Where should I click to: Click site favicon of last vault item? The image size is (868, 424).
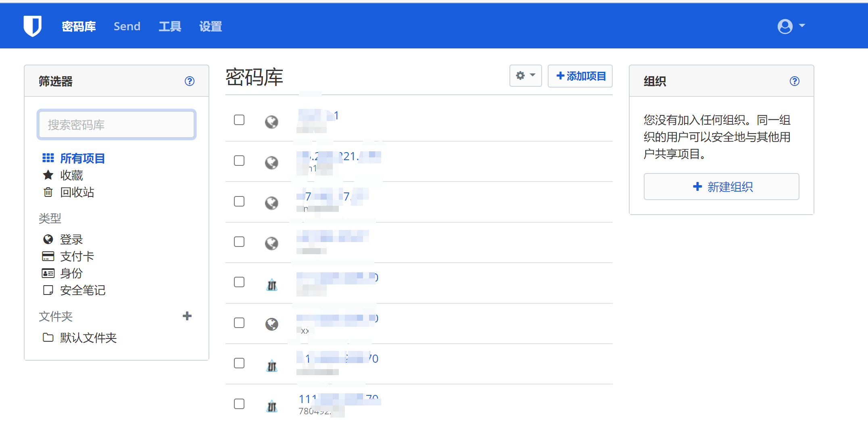[272, 406]
